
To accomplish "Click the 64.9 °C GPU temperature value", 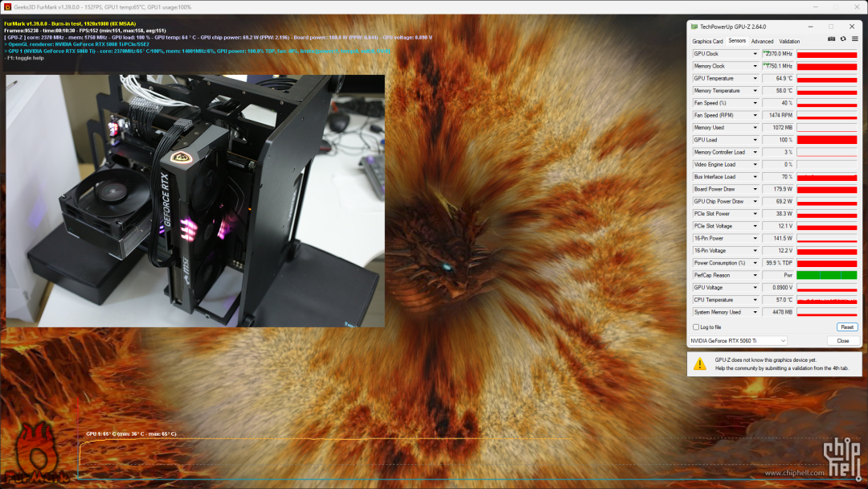I will point(778,79).
